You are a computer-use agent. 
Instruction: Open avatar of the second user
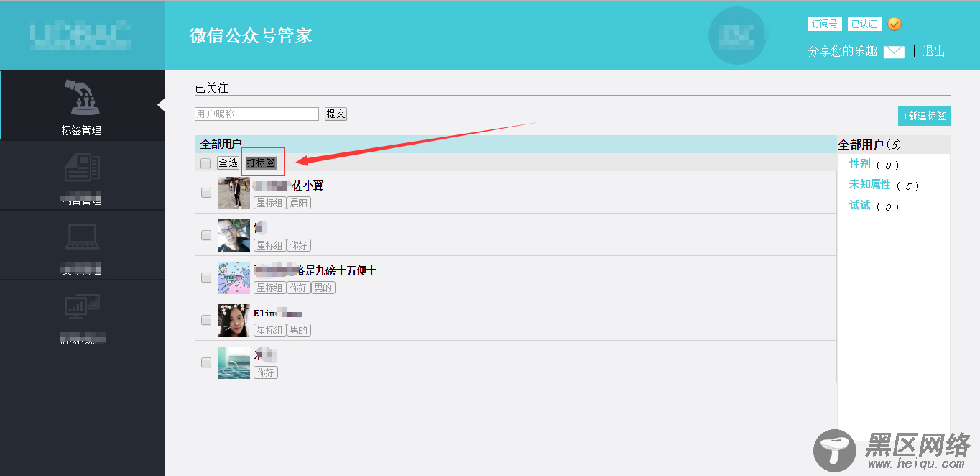tap(234, 235)
